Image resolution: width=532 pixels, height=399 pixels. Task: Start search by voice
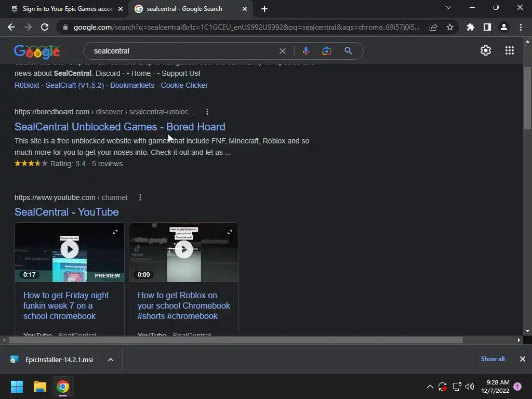click(305, 51)
